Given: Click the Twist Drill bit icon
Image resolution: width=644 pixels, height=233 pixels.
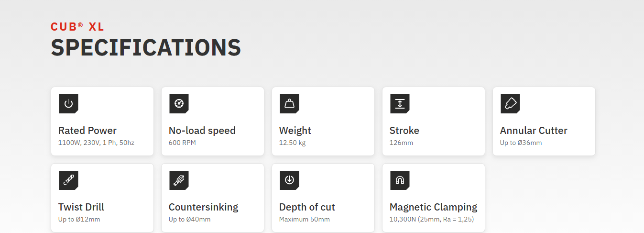Looking at the screenshot, I should 68,180.
